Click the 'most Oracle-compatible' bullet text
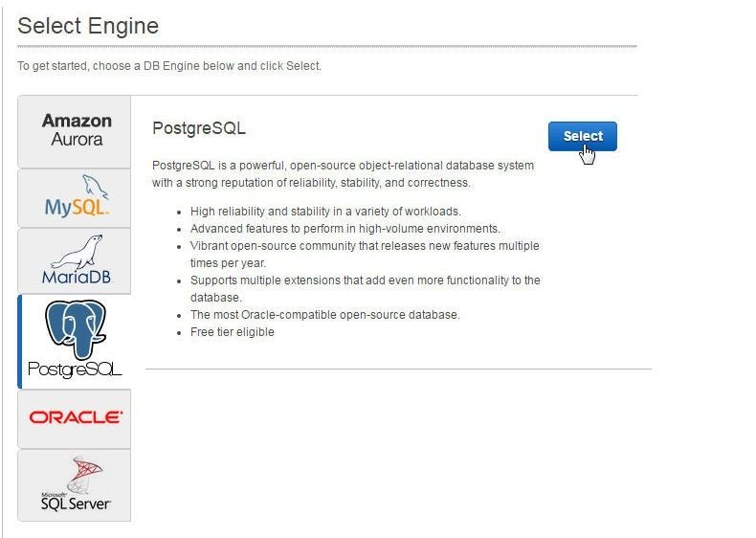The image size is (756, 538). click(x=325, y=315)
